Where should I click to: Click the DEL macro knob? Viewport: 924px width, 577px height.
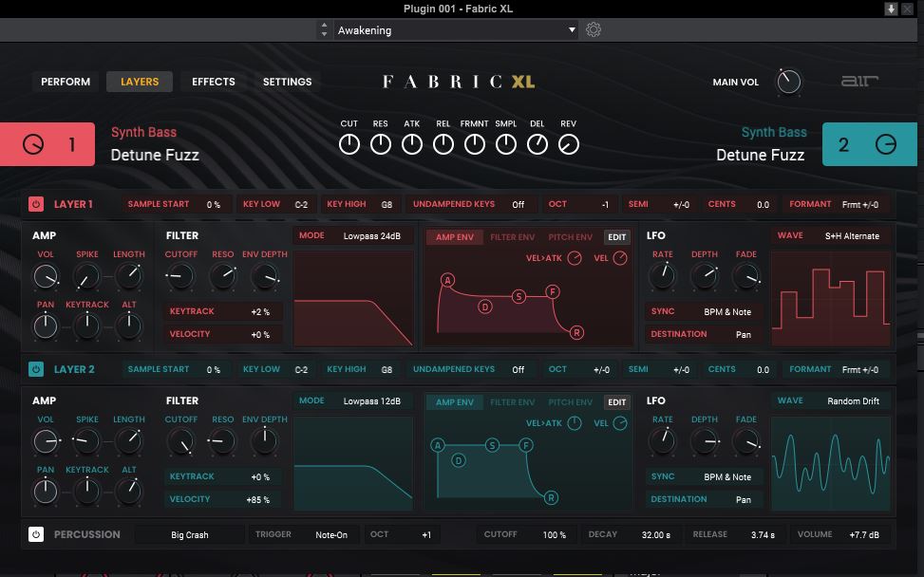tap(537, 144)
